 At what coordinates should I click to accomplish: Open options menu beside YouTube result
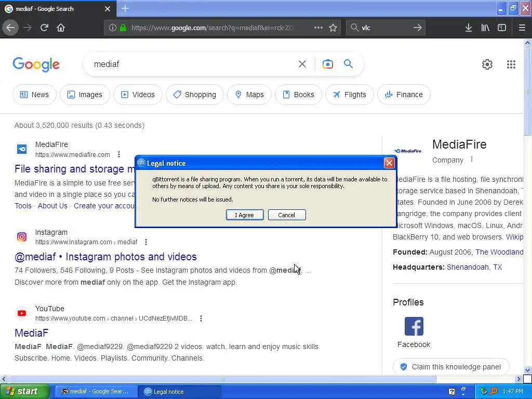201,318
